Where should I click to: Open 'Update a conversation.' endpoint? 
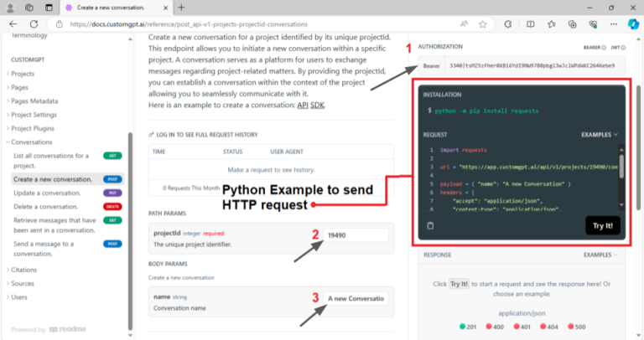[68, 193]
